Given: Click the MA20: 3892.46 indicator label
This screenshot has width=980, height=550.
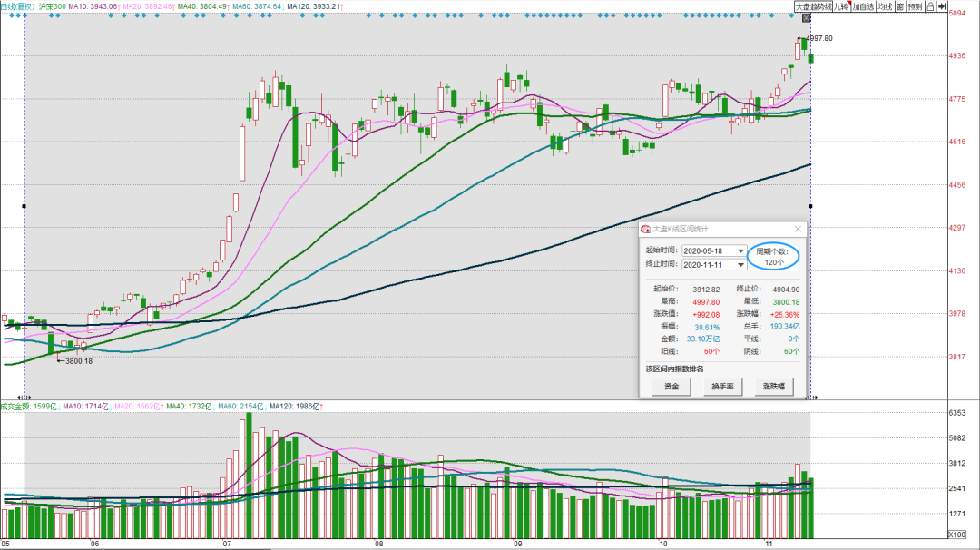Looking at the screenshot, I should coord(148,6).
